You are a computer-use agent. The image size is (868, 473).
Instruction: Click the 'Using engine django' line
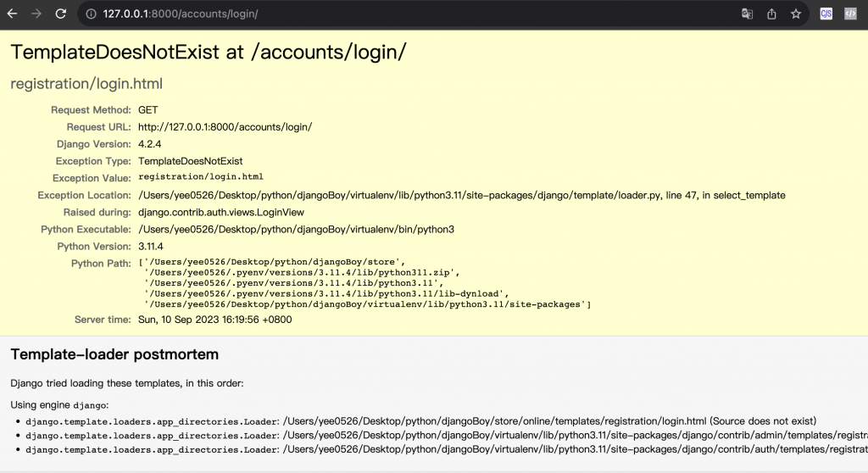tap(59, 405)
